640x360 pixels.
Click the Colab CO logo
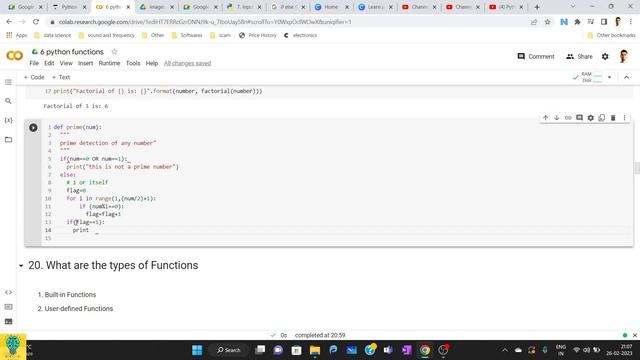tap(15, 56)
